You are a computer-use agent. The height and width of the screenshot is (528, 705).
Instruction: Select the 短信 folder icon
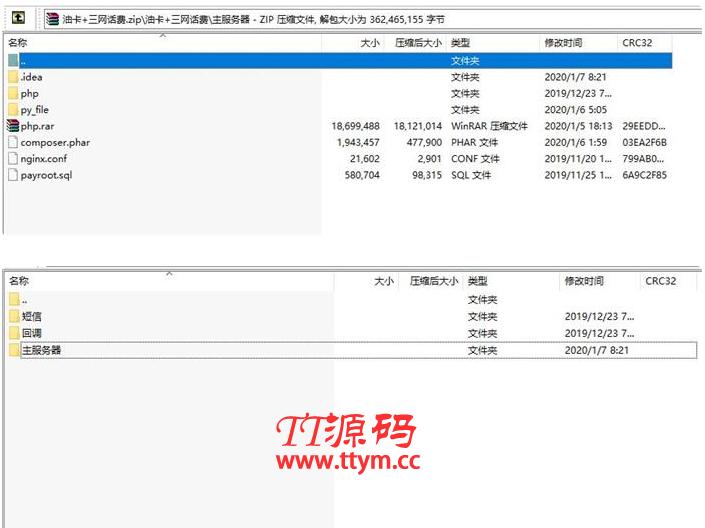[x=14, y=316]
